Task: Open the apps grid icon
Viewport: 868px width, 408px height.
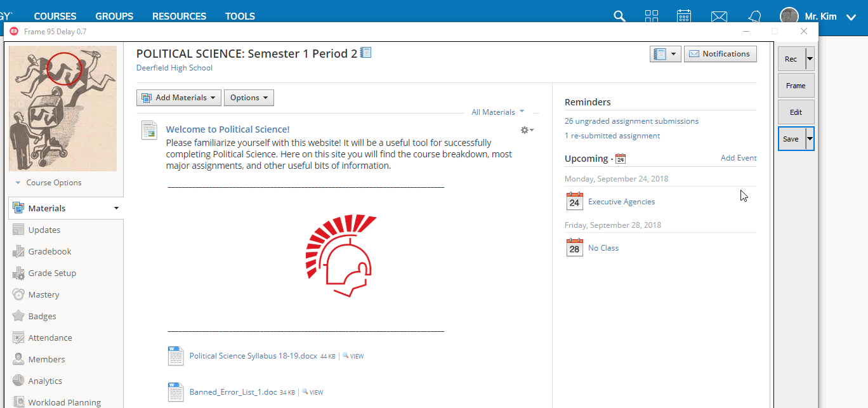Action: 652,16
